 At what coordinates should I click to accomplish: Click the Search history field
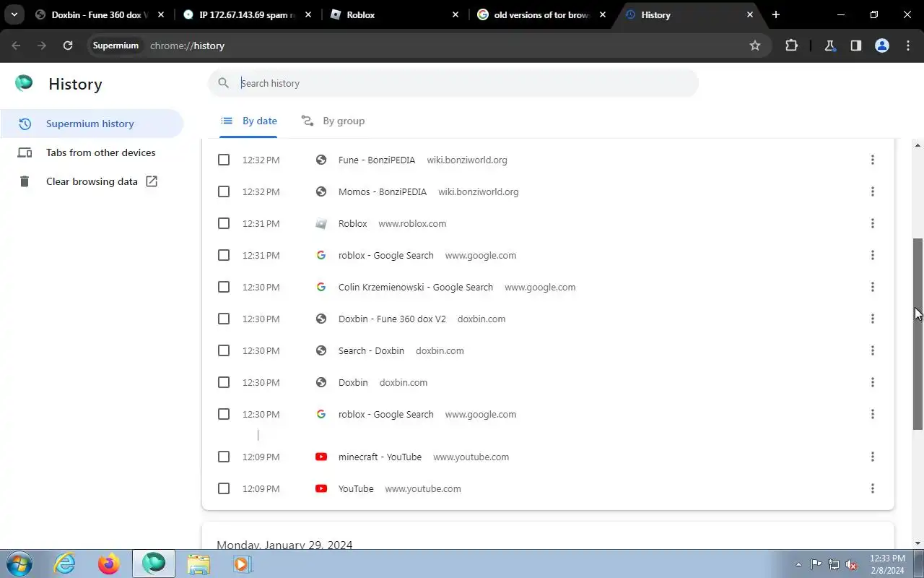(x=453, y=83)
